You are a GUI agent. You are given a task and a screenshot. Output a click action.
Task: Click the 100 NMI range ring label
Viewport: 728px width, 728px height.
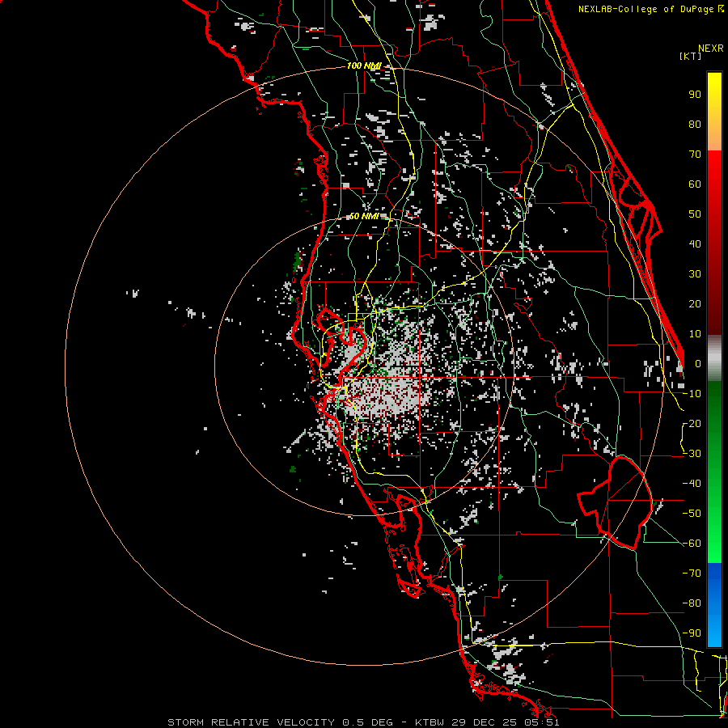pyautogui.click(x=364, y=66)
